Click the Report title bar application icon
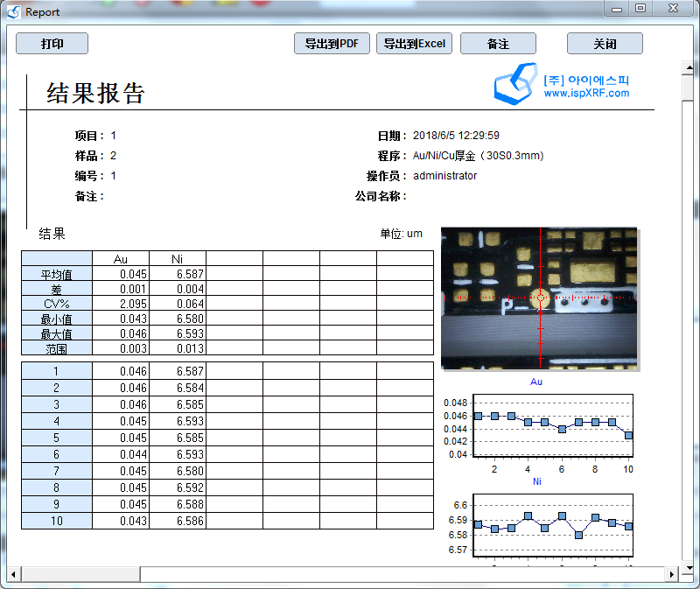This screenshot has width=700, height=589. coord(11,11)
